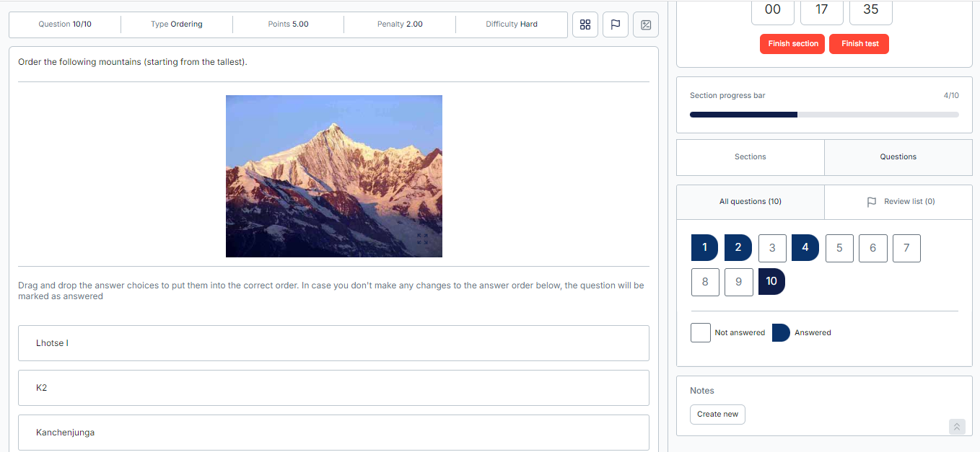The height and width of the screenshot is (452, 980).
Task: Create new note
Action: pyautogui.click(x=717, y=415)
